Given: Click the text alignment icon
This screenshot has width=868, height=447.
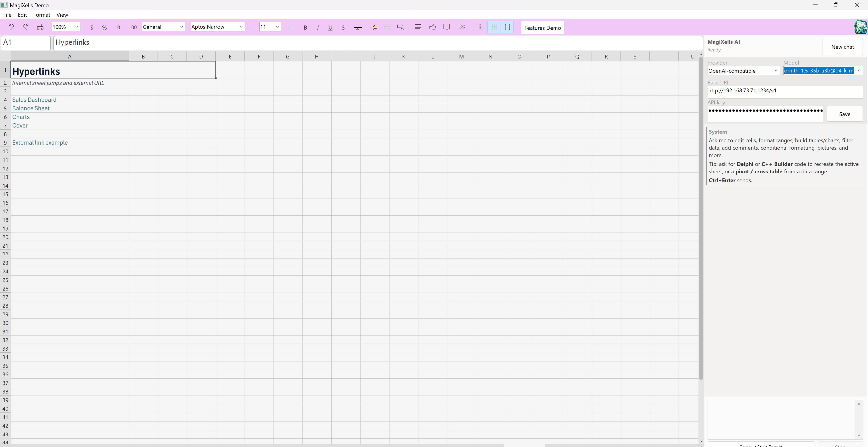Looking at the screenshot, I should point(418,27).
